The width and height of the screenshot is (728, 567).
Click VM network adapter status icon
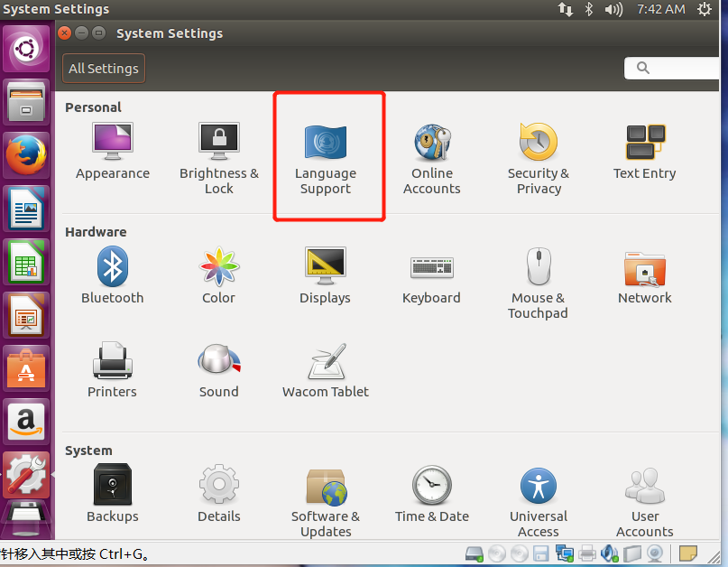565,553
